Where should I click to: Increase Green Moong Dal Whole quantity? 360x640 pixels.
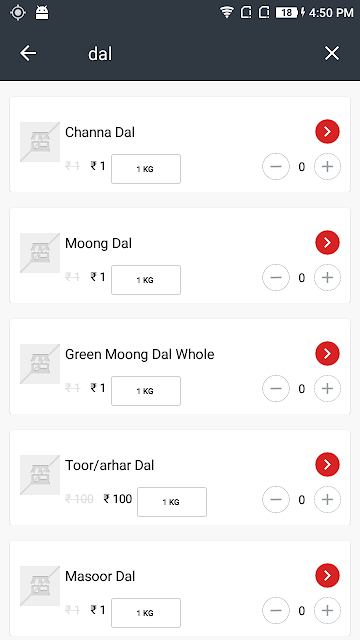coord(327,389)
